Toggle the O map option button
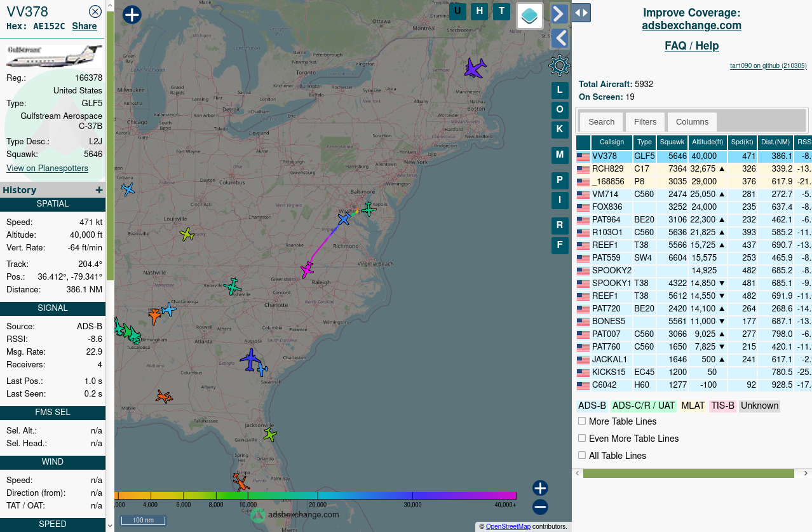Screen dimensions: 812x532 560,110
